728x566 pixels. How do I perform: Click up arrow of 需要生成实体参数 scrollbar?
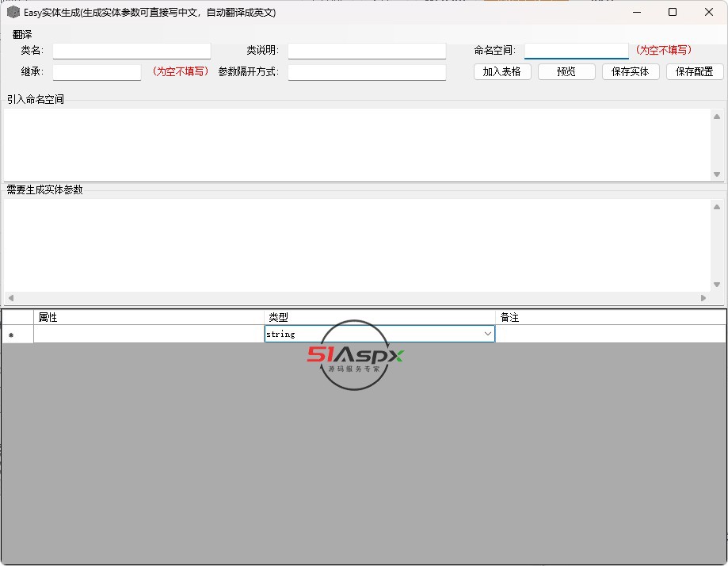[x=717, y=207]
